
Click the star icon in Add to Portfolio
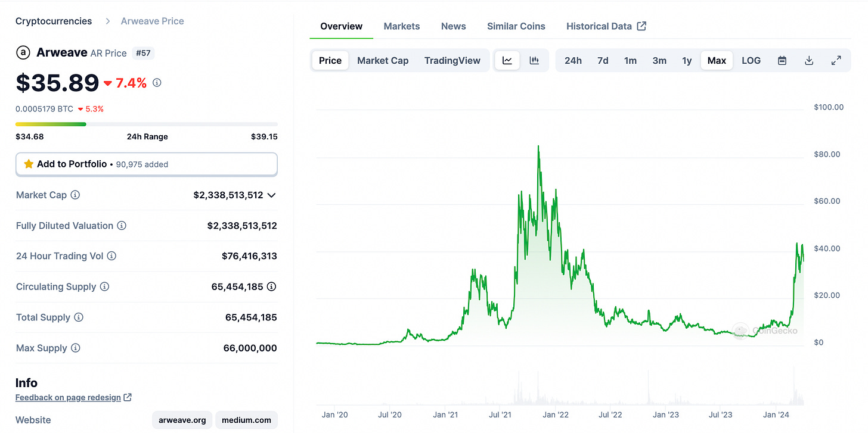click(x=28, y=164)
